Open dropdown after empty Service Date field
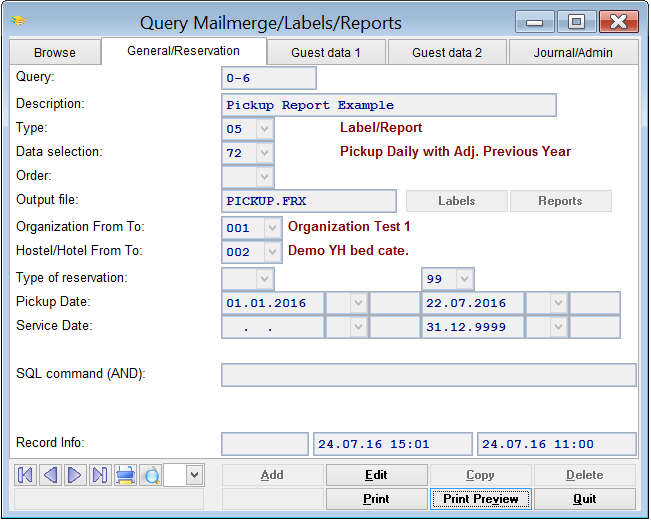This screenshot has height=521, width=651. pos(358,327)
